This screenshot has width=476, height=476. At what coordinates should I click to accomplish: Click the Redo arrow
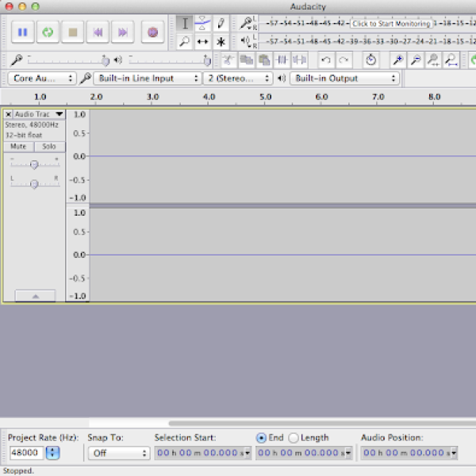(x=344, y=60)
